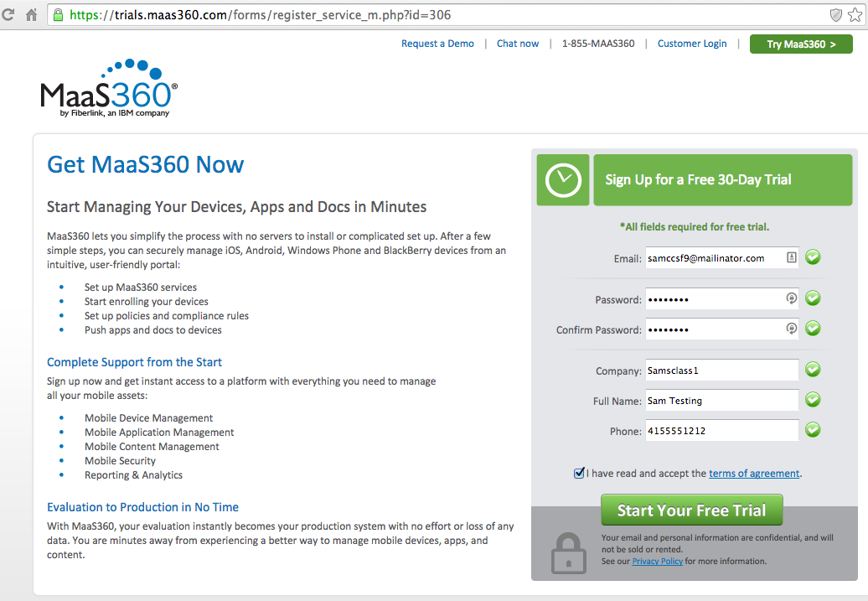Viewport: 868px width, 601px height.
Task: Click the green checkmark next to Full Name
Action: click(813, 399)
